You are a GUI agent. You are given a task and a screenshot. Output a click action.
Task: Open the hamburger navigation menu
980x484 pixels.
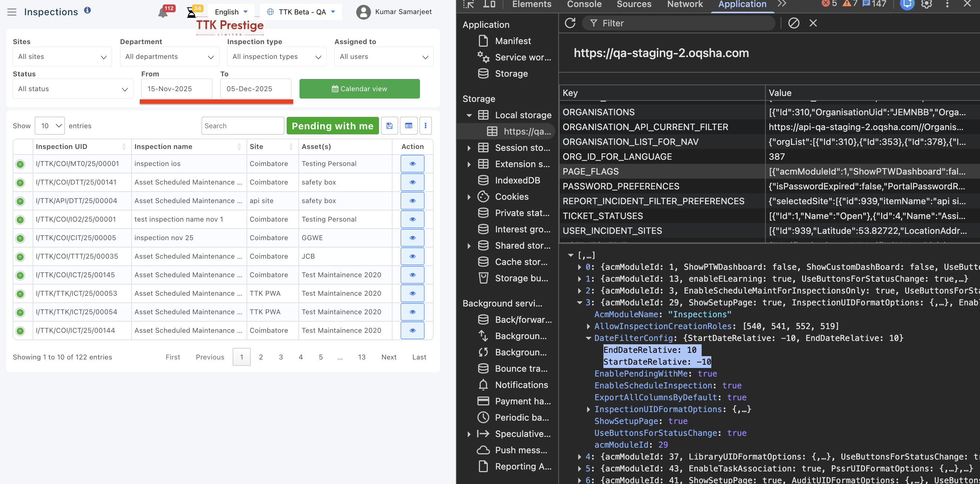[x=12, y=12]
